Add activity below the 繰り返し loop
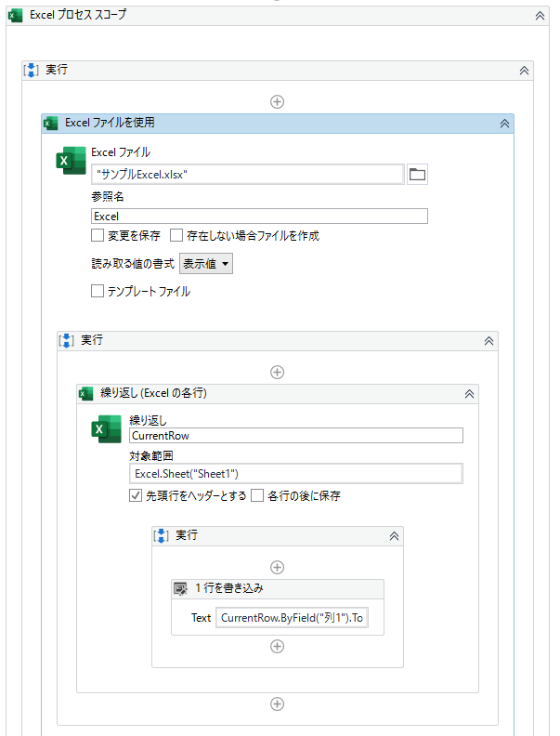 (277, 704)
